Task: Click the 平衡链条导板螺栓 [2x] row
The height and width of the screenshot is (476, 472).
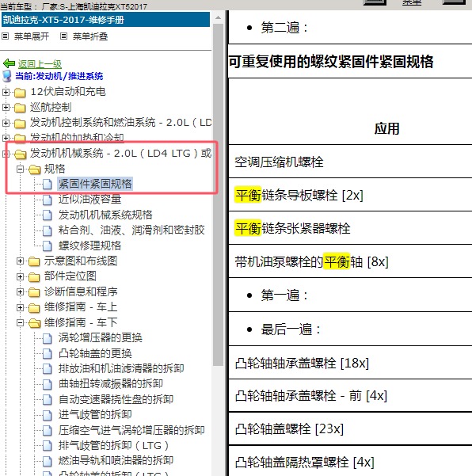Action: pyautogui.click(x=350, y=195)
